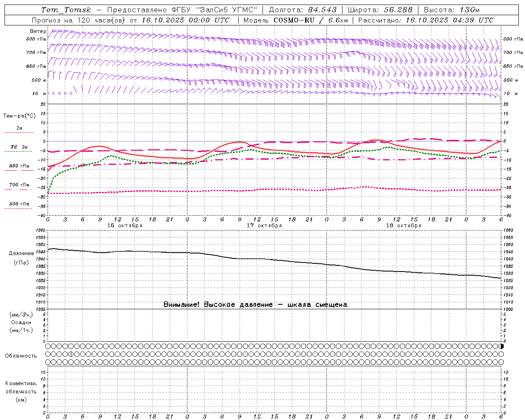525x420 pixels.
Task: Click the Облачность cloud cover label
Action: (x=21, y=356)
